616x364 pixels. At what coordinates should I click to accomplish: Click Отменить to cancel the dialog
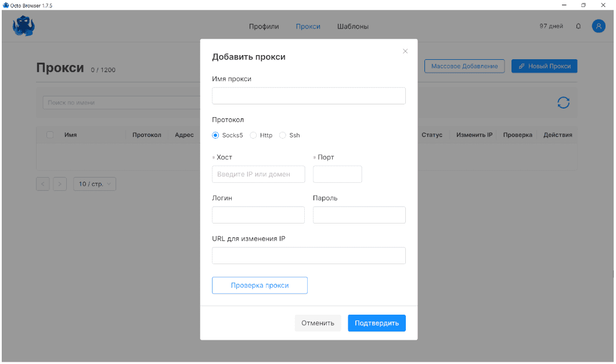(x=318, y=323)
